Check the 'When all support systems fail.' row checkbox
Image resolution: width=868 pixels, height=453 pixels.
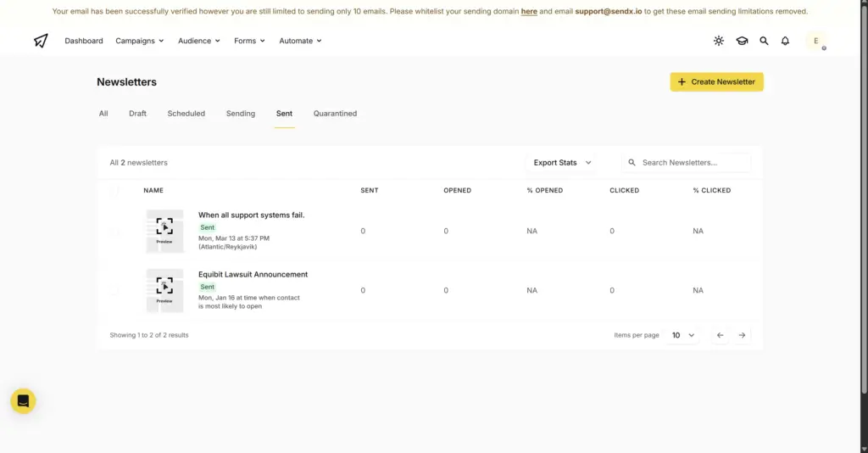(114, 232)
